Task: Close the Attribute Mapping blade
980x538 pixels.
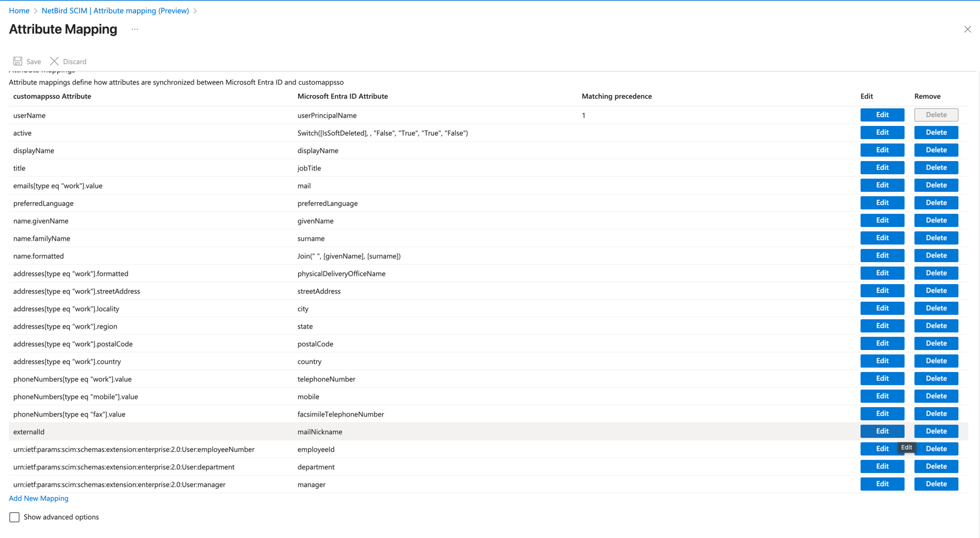Action: 967,29
